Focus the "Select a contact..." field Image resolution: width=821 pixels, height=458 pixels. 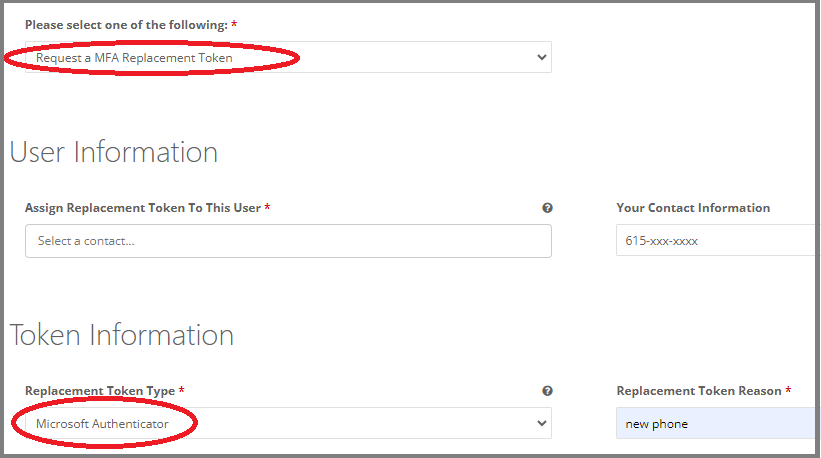288,241
